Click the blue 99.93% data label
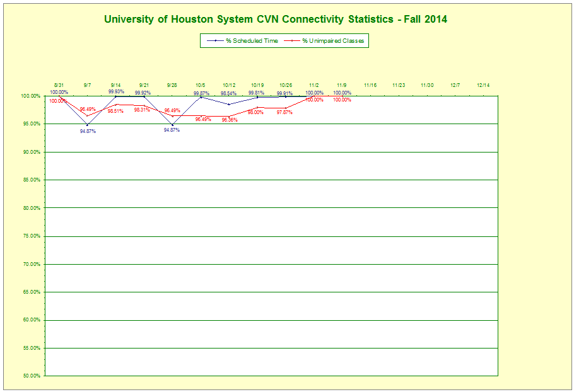Image resolution: width=574 pixels, height=392 pixels. tap(116, 91)
